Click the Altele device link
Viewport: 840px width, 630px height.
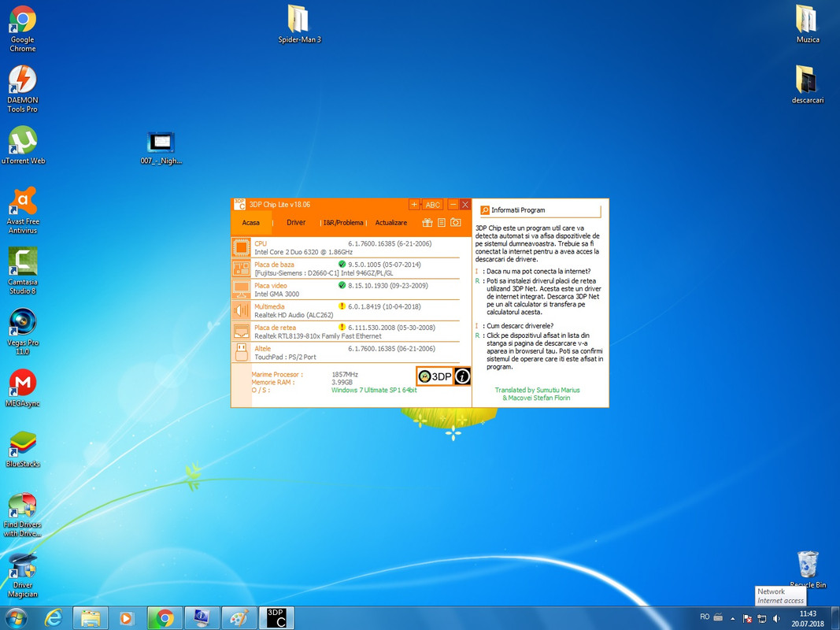click(262, 348)
